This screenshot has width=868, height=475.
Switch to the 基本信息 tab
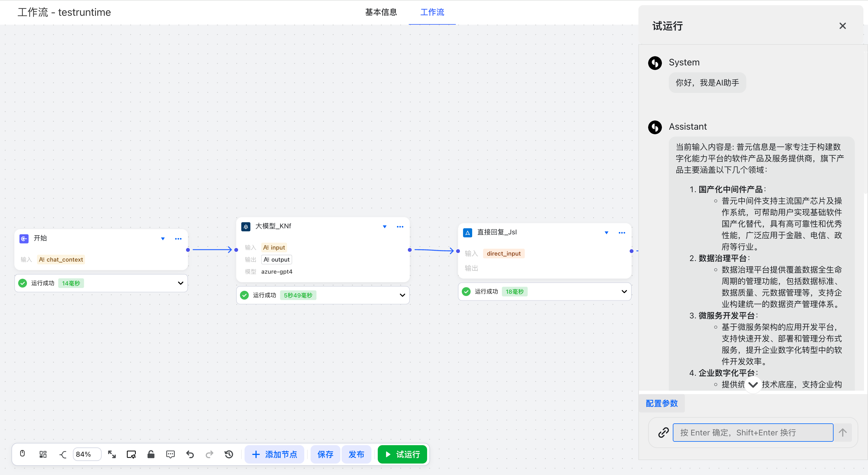point(381,12)
